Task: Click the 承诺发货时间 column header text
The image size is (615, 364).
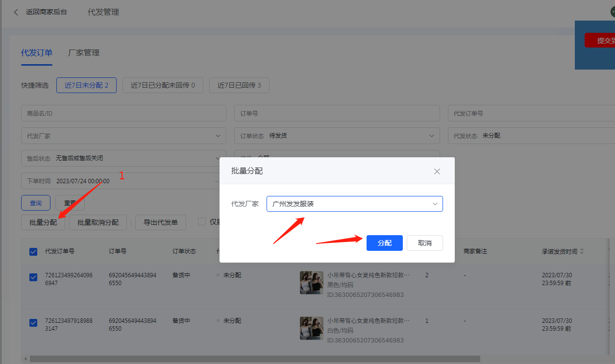Action: point(560,251)
